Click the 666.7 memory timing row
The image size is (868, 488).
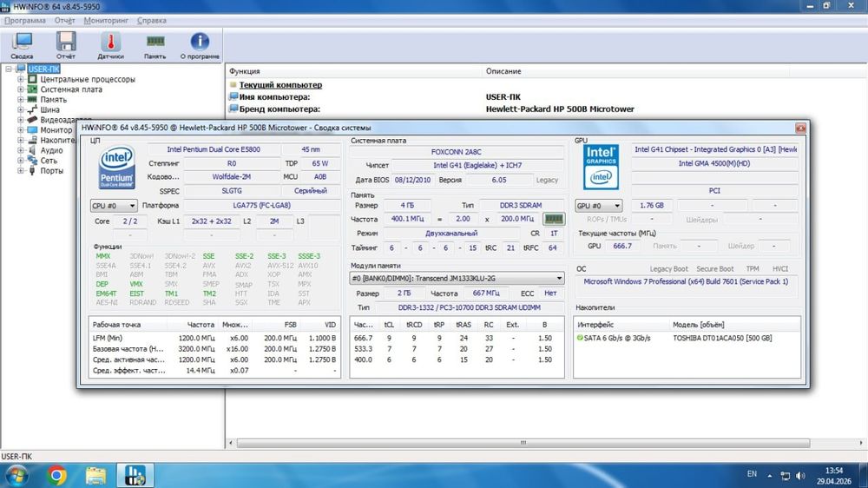457,338
